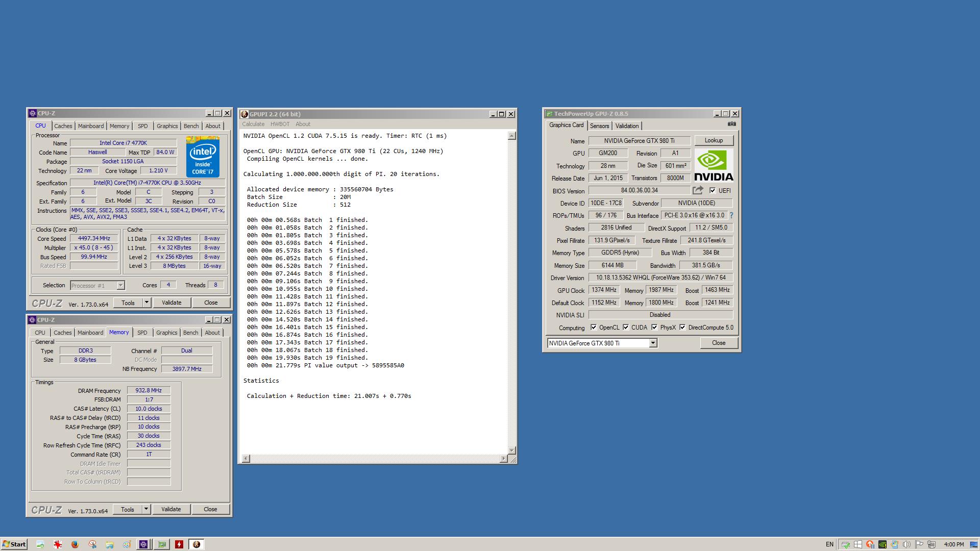Click the BIOS Version field 84.00.36.00.34
The width and height of the screenshot is (980, 551).
[639, 190]
